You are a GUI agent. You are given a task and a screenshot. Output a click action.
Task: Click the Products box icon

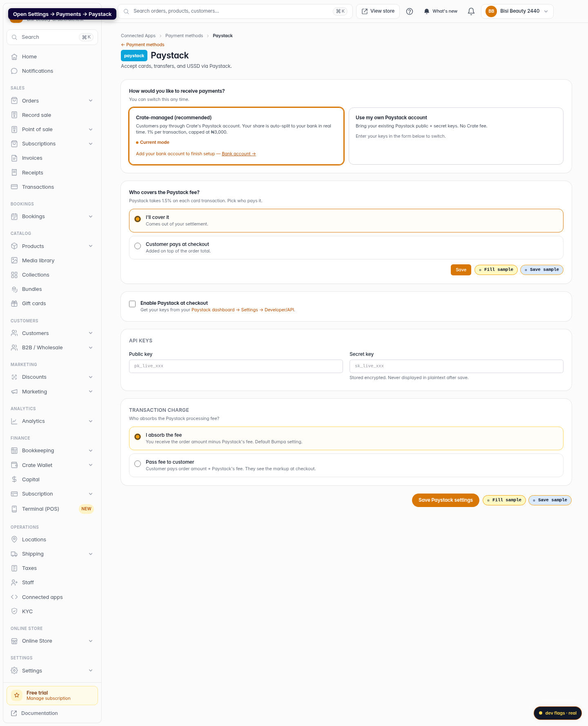click(x=14, y=246)
